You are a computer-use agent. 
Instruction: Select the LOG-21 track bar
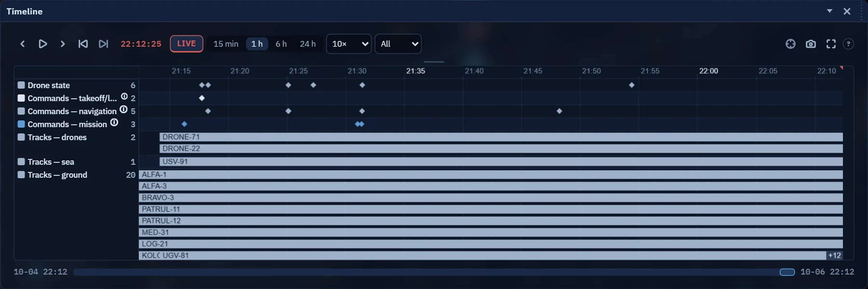point(491,244)
